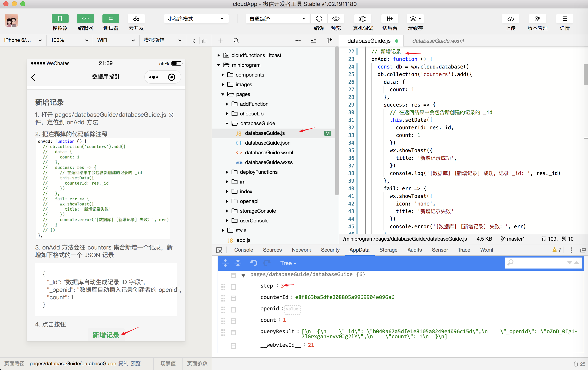Toggle the checkbox beside openid field
The height and width of the screenshot is (370, 588).
click(233, 310)
